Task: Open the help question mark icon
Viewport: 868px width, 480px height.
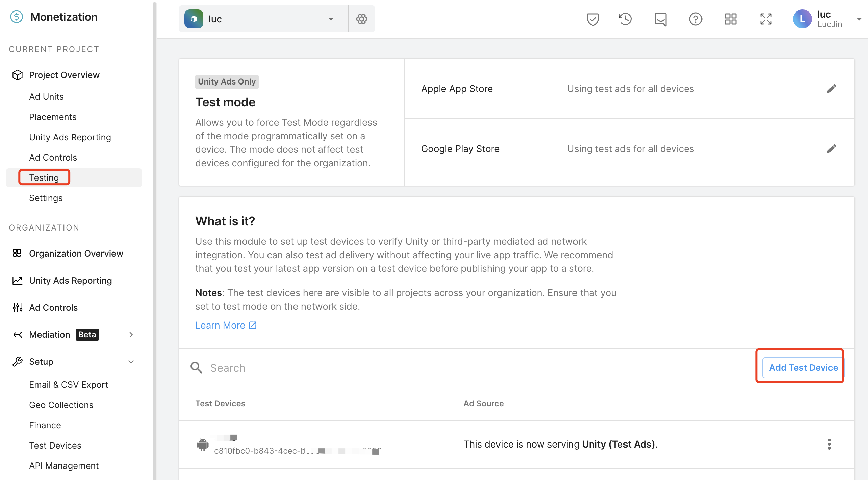Action: point(695,19)
